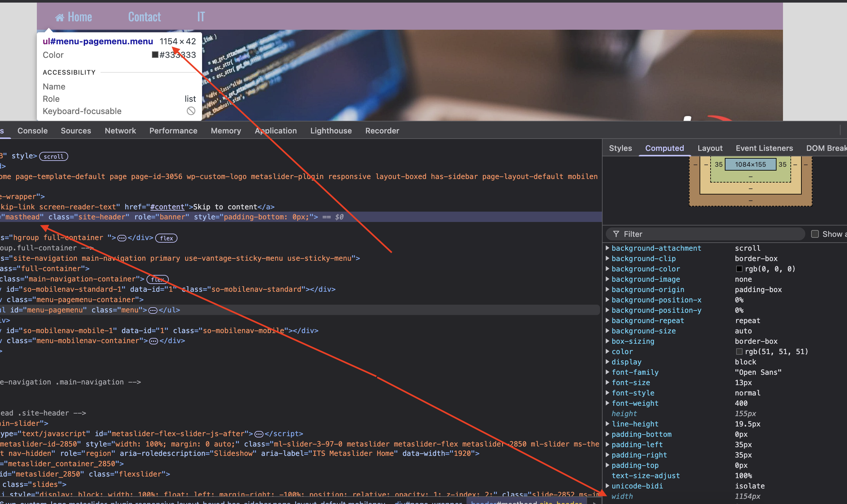Select the masthead site-header DOM node
This screenshot has width=847, height=504.
pos(301,217)
